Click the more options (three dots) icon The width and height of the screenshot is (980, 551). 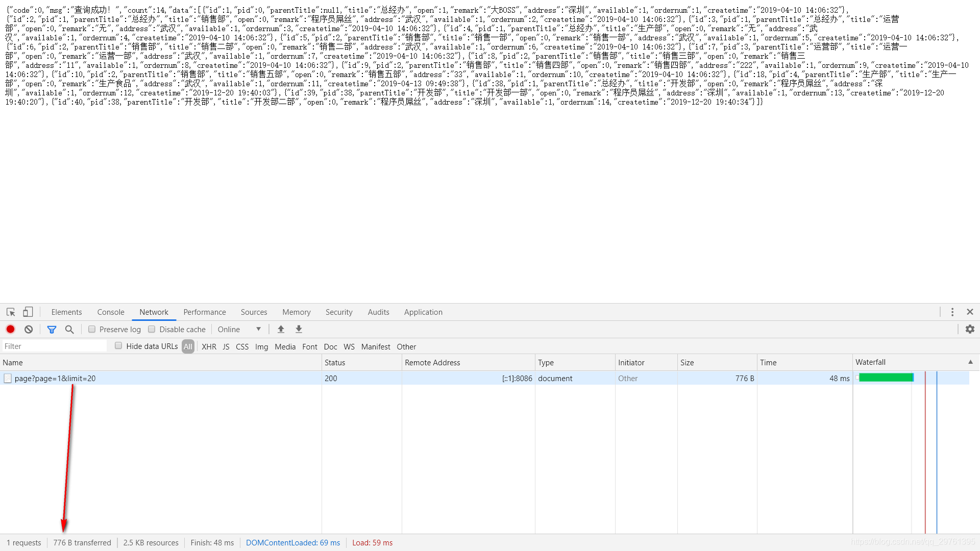(952, 311)
